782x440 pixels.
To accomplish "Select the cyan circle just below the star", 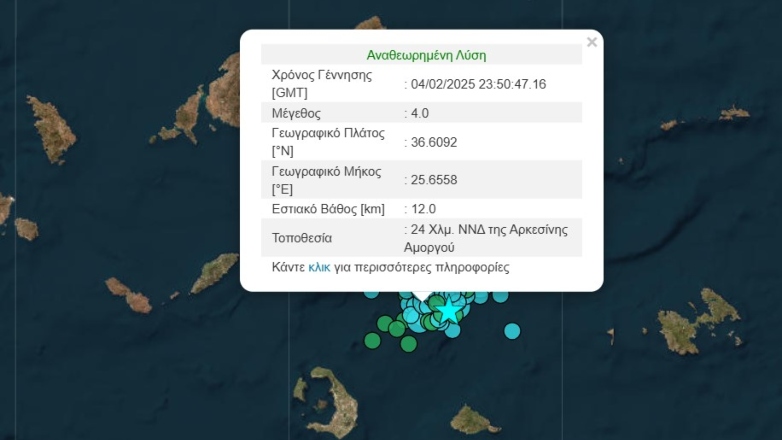I will [453, 330].
